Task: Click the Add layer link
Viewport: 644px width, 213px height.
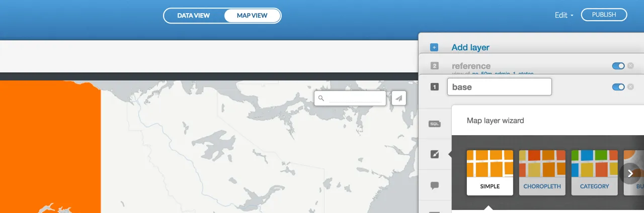Action: (x=470, y=47)
